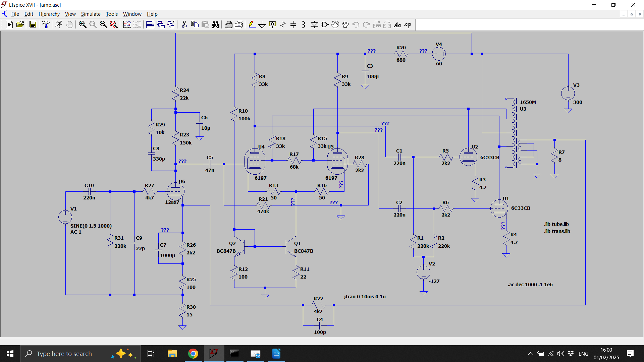Open the Help menu

click(x=152, y=14)
